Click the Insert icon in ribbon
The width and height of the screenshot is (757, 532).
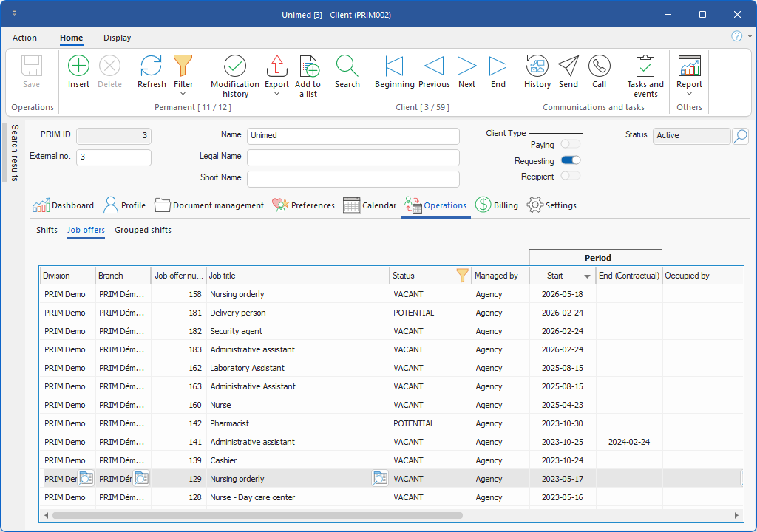click(x=78, y=66)
